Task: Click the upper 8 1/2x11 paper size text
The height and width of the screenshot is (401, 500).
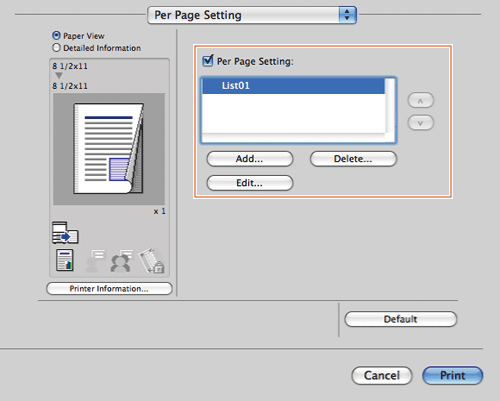Action: pos(70,66)
